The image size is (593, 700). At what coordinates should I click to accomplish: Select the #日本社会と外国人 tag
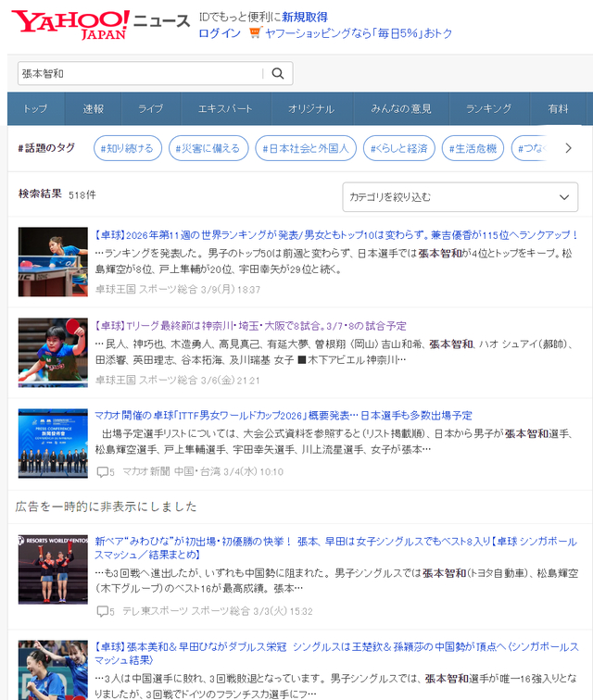point(306,148)
